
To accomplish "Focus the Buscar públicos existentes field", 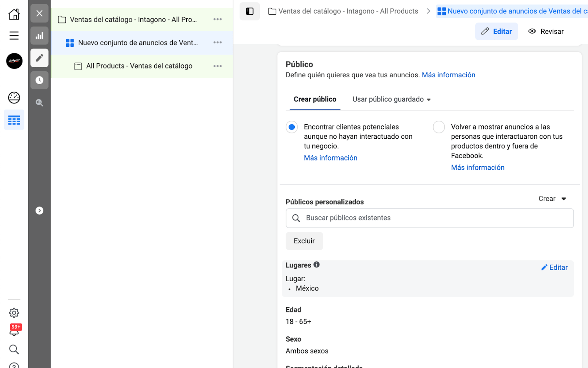I will 430,218.
